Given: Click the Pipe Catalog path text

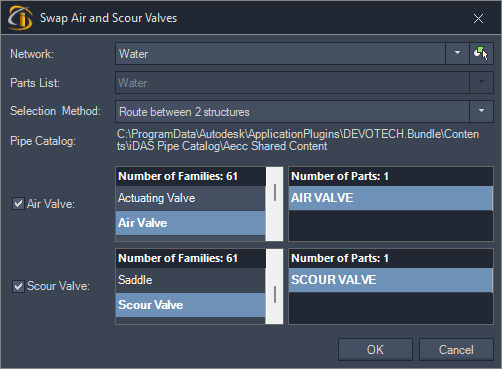Looking at the screenshot, I should click(x=298, y=140).
